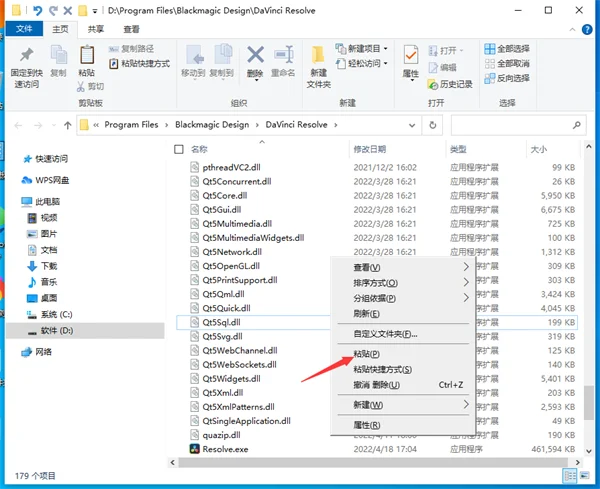Viewport: 600px width, 489px height.
Task: Click the Copy icon in the ribbon
Action: (x=59, y=55)
